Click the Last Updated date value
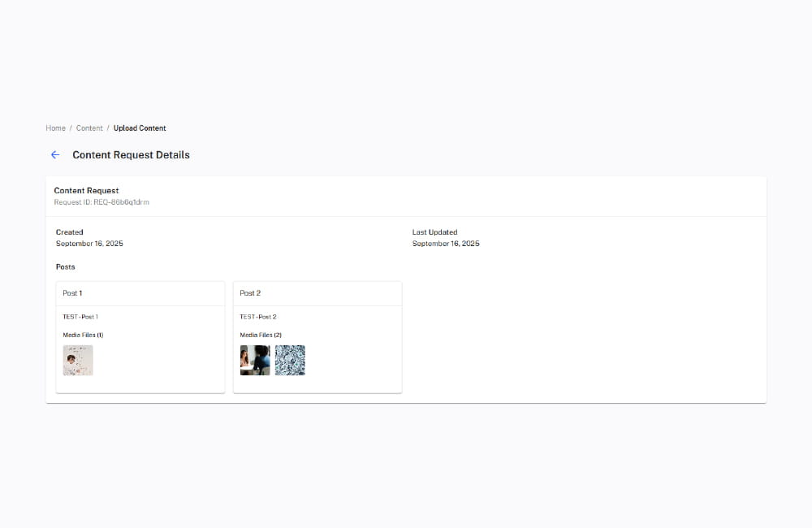812x528 pixels. 446,243
